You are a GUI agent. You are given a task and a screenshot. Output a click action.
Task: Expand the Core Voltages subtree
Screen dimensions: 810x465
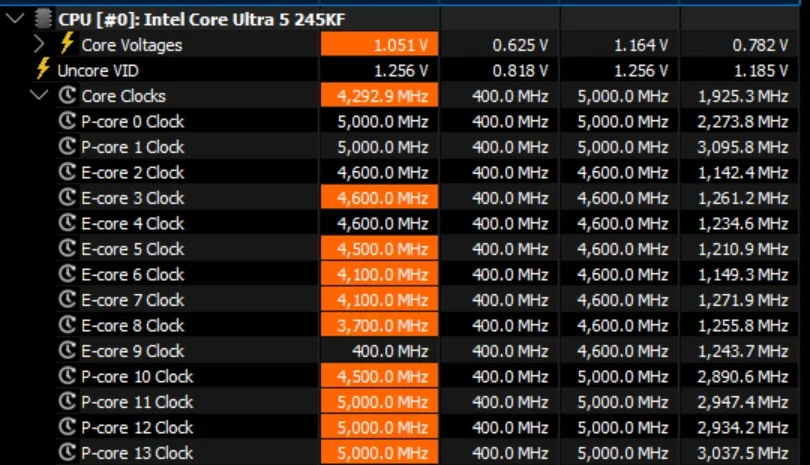click(39, 44)
